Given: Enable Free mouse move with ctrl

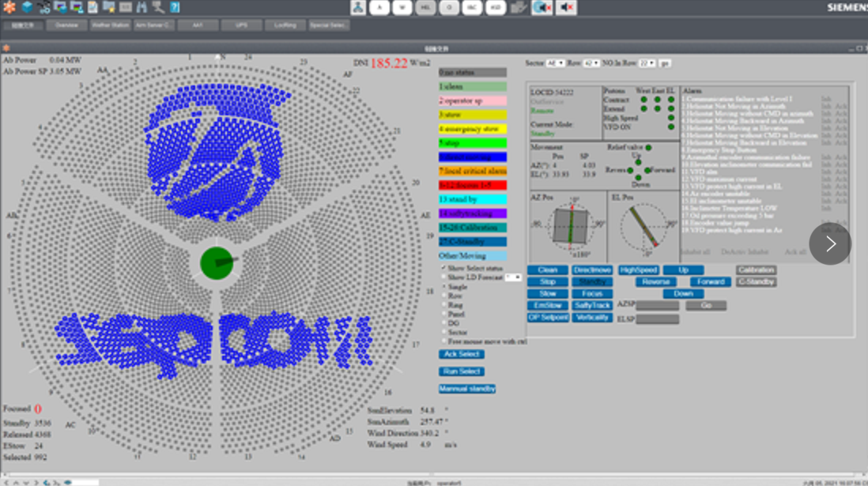Looking at the screenshot, I should pos(443,341).
